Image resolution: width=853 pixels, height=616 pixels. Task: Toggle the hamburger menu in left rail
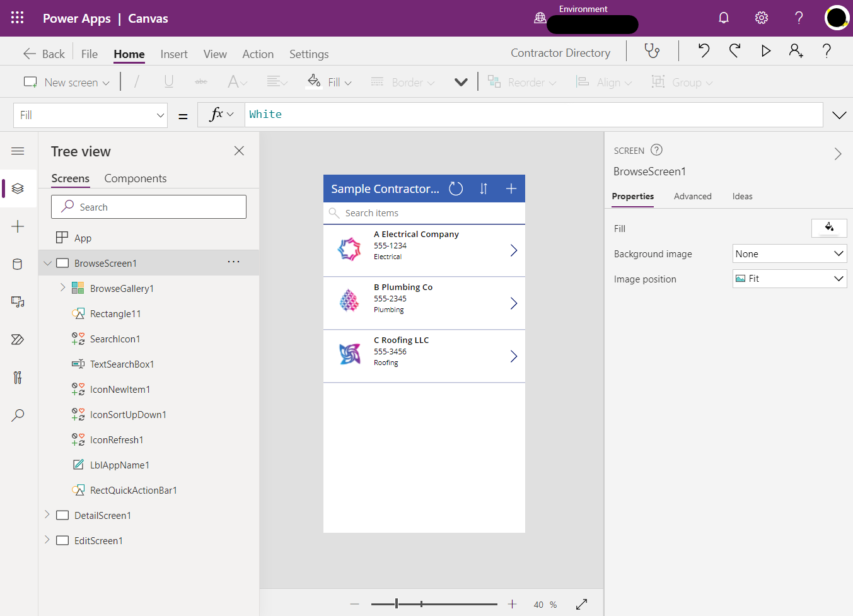(x=18, y=151)
